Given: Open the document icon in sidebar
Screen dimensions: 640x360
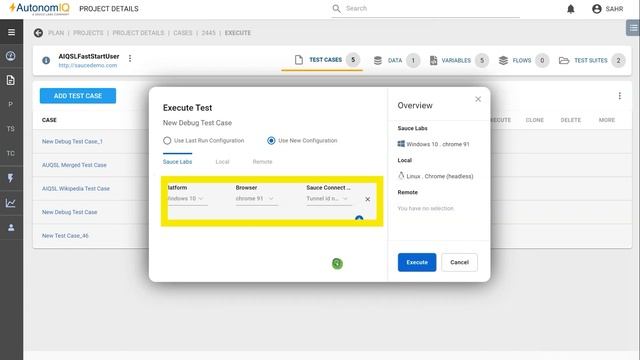Looking at the screenshot, I should 11,80.
